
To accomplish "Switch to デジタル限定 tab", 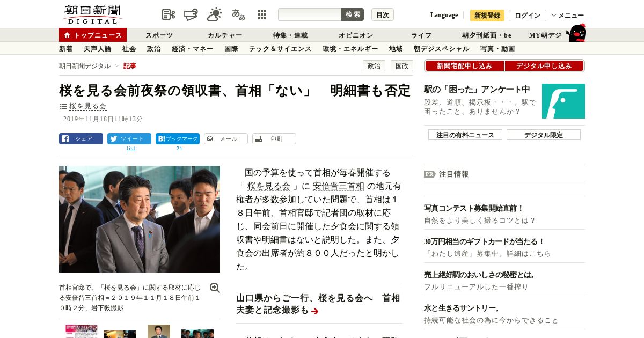I will tap(544, 135).
